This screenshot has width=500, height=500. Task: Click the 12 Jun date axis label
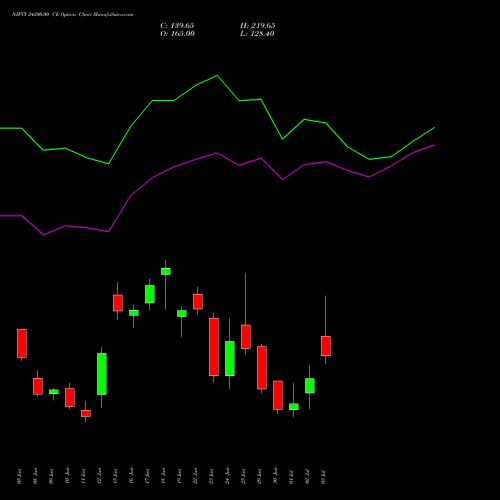coord(99,476)
